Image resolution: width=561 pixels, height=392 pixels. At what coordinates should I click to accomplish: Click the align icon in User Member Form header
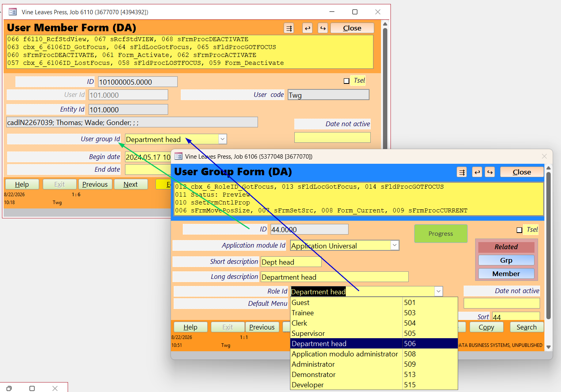pos(289,28)
